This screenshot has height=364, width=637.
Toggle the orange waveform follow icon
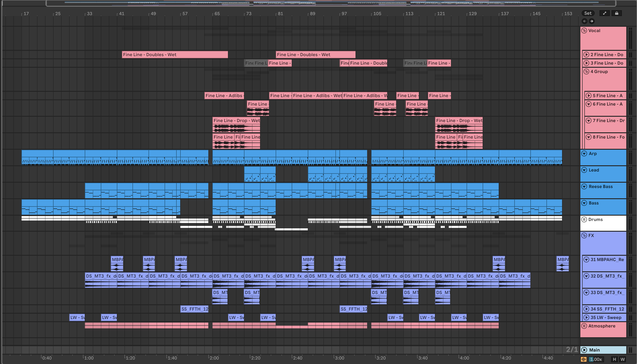(583, 359)
